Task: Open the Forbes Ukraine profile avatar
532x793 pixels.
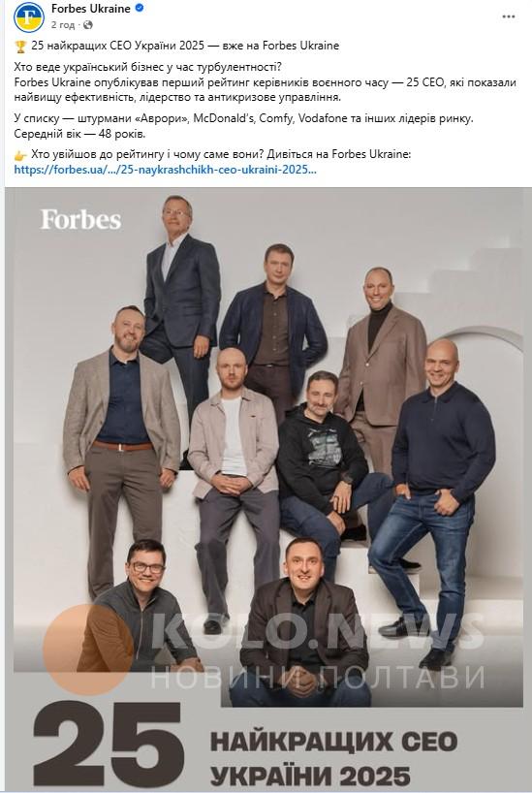Action: [29, 16]
